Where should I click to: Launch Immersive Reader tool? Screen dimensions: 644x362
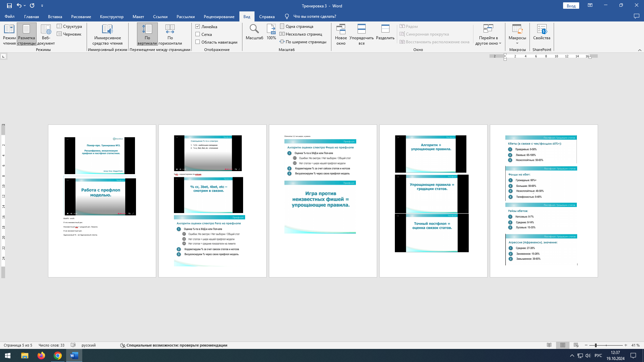click(x=107, y=34)
